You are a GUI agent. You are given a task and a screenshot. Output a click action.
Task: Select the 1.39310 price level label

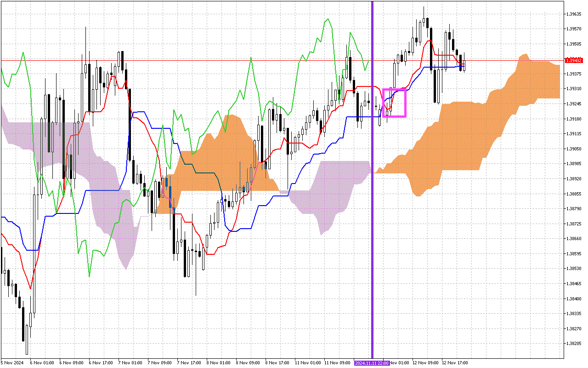(573, 89)
